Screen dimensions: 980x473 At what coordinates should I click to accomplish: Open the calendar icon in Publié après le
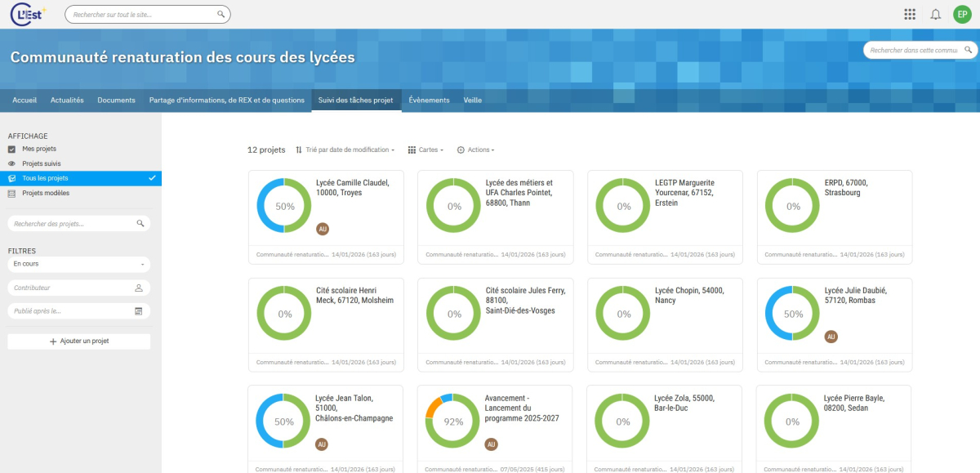139,310
